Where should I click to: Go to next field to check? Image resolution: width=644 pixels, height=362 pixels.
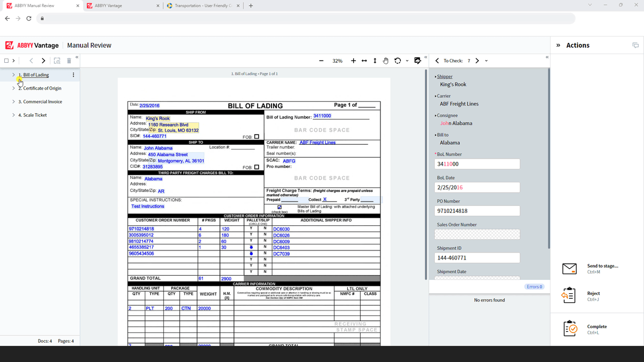pyautogui.click(x=478, y=61)
